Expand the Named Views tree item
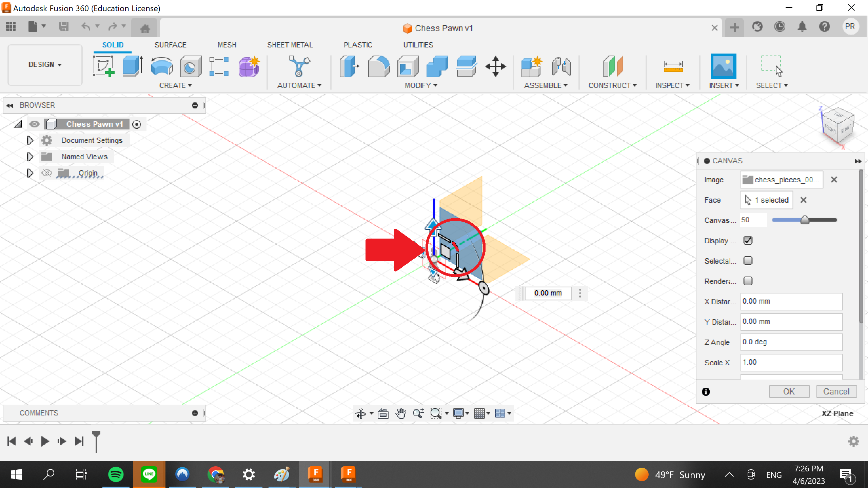This screenshot has width=868, height=488. pyautogui.click(x=30, y=157)
